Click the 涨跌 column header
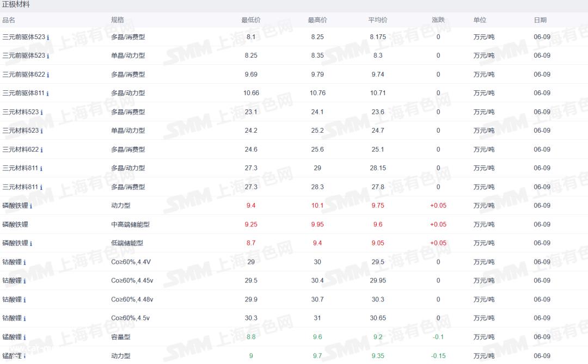The image size is (588, 364). 438,20
